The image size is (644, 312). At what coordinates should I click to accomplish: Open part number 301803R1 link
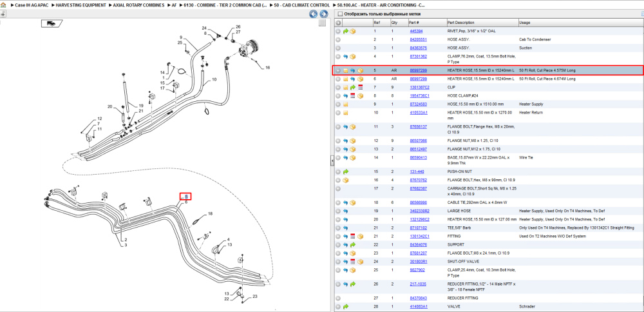coord(418,262)
